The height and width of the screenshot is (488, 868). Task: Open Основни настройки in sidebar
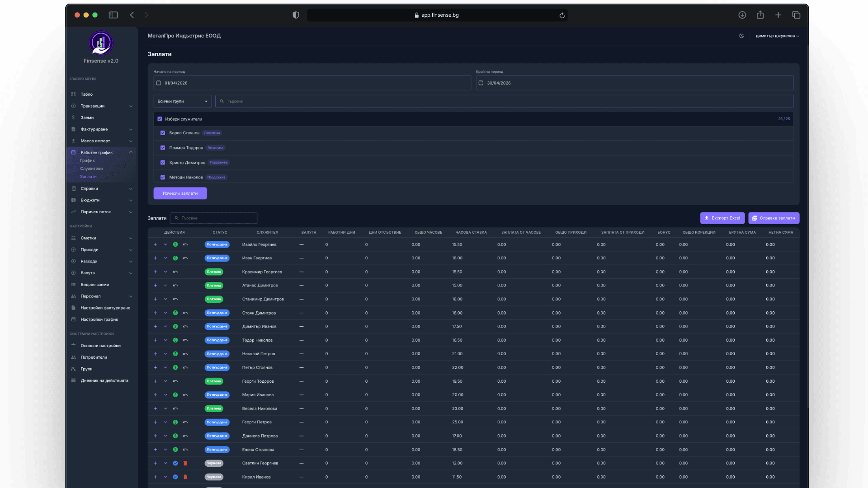100,346
